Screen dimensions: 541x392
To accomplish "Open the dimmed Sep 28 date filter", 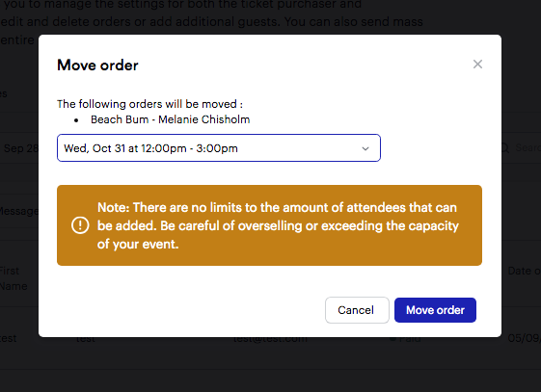I will [x=19, y=148].
